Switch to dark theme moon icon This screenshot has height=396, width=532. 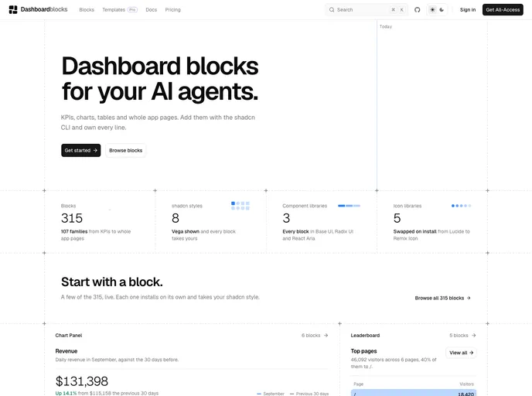click(442, 10)
